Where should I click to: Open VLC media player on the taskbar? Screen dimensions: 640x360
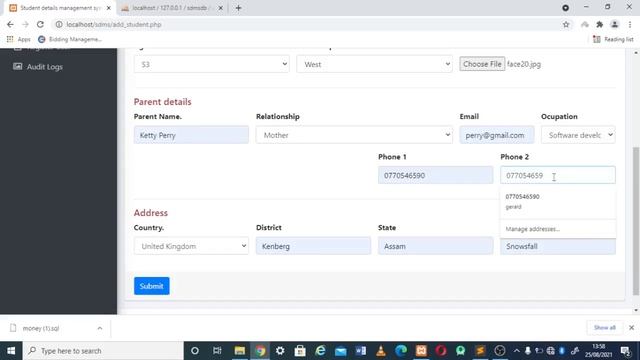[381, 351]
